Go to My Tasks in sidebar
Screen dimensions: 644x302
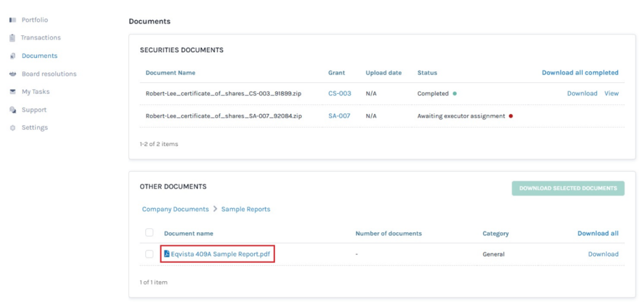click(35, 92)
